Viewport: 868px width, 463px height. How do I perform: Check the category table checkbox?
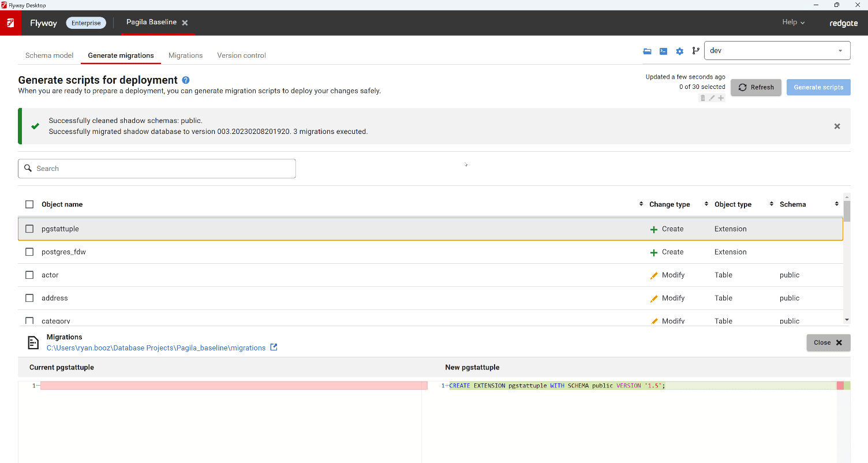coord(29,320)
